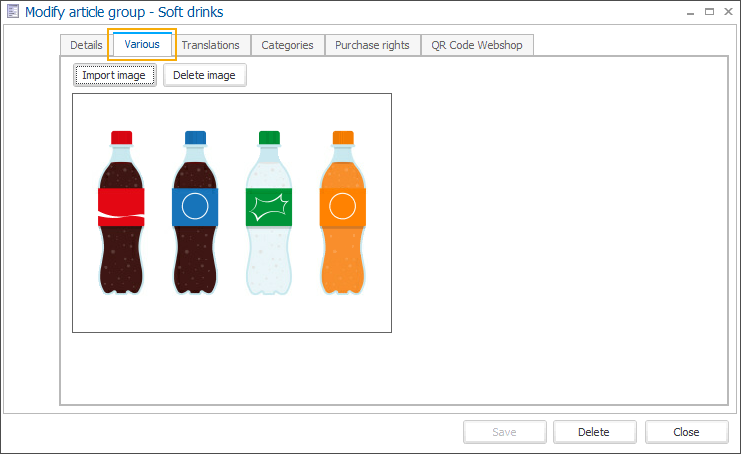Click the "Modify article group - Soft drinks" title

pyautogui.click(x=124, y=12)
